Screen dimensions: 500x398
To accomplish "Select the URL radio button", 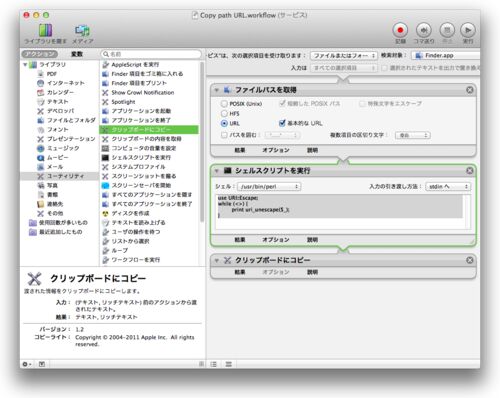I will click(x=224, y=123).
